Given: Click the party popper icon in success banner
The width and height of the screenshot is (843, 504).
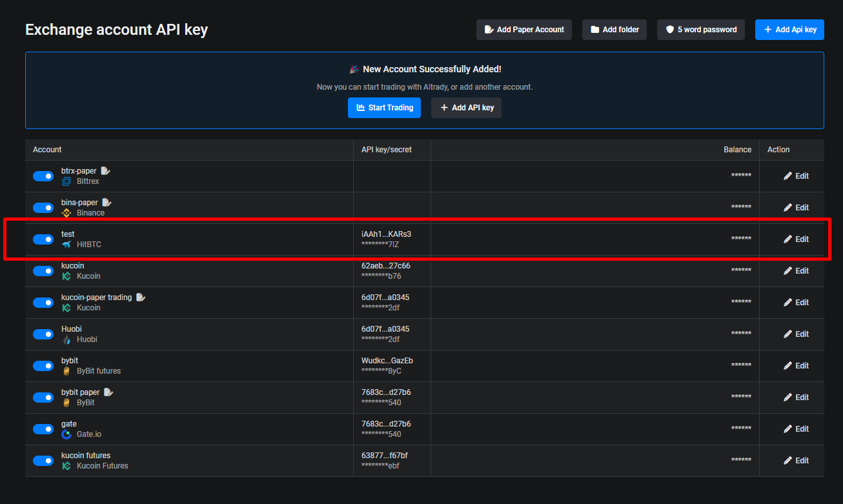Looking at the screenshot, I should click(x=354, y=69).
